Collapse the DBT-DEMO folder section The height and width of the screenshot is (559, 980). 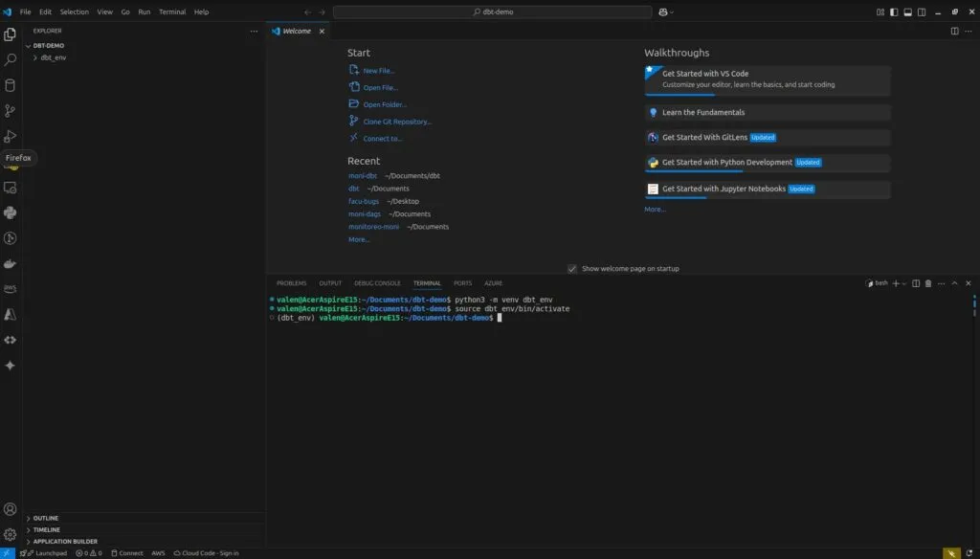coord(145,46)
